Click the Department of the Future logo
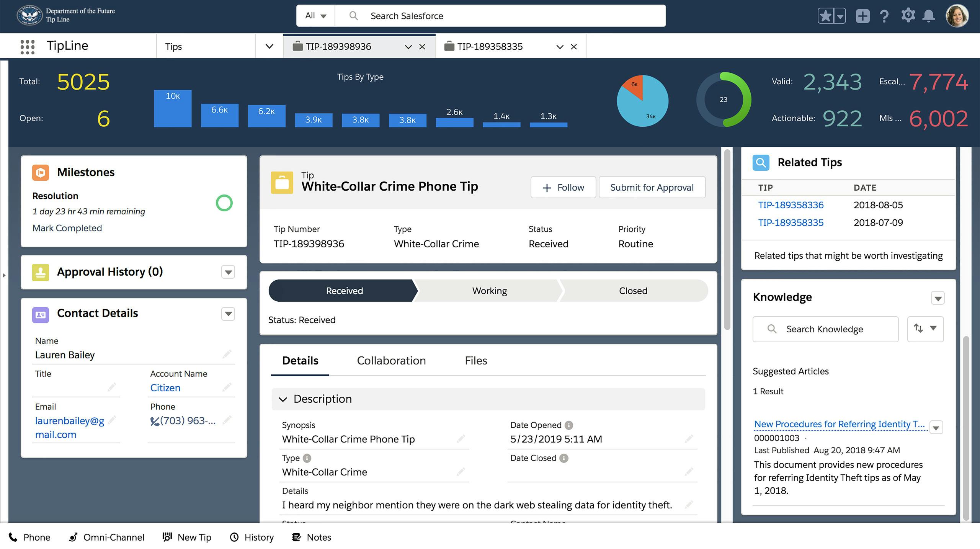The height and width of the screenshot is (549, 980). point(29,15)
